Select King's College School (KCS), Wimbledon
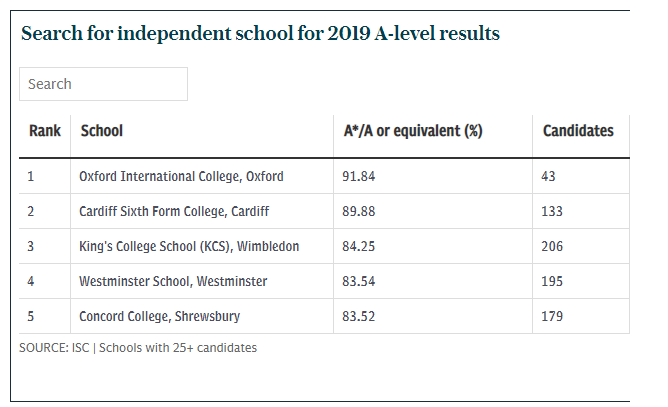 189,246
